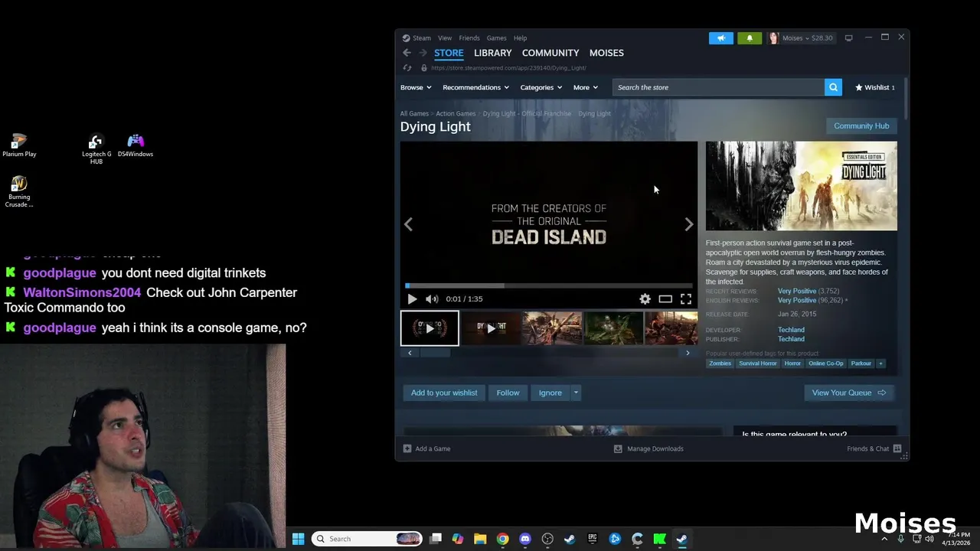Open the Games menu
This screenshot has width=980, height=551.
(x=497, y=37)
